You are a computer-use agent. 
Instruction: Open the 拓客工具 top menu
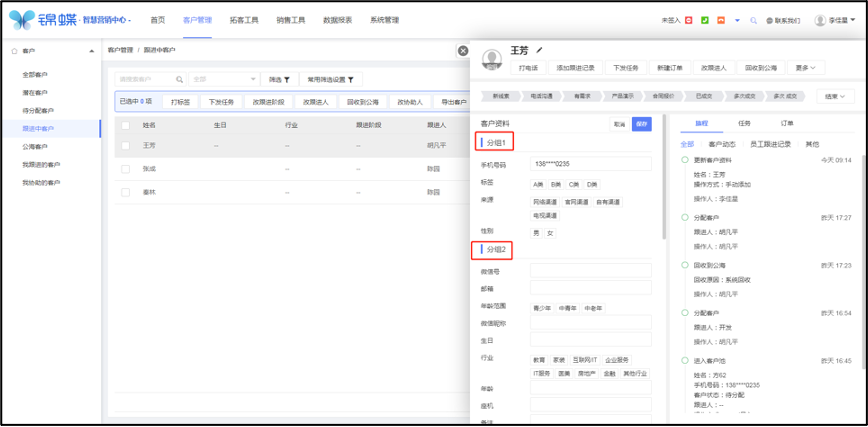click(244, 20)
